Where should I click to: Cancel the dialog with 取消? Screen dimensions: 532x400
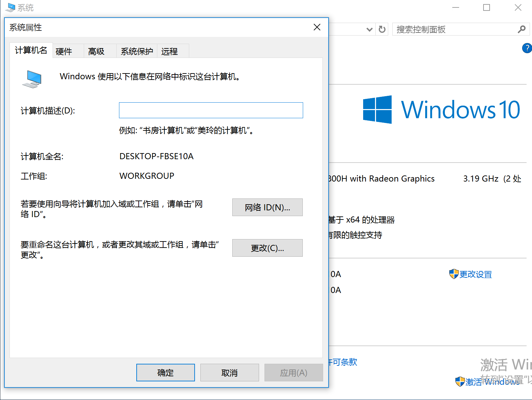(230, 373)
